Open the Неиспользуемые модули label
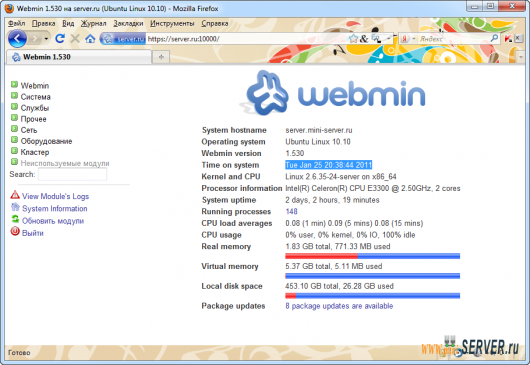Viewport: 530px width, 365px height. (65, 163)
